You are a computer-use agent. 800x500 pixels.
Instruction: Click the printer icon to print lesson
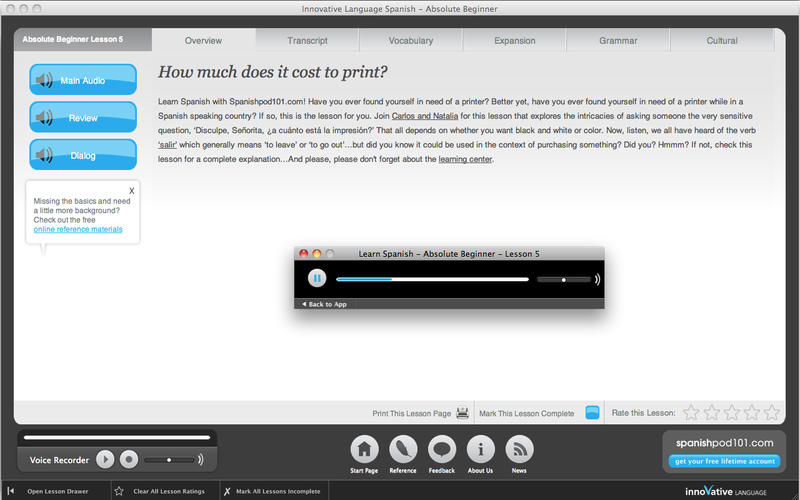[x=462, y=413]
